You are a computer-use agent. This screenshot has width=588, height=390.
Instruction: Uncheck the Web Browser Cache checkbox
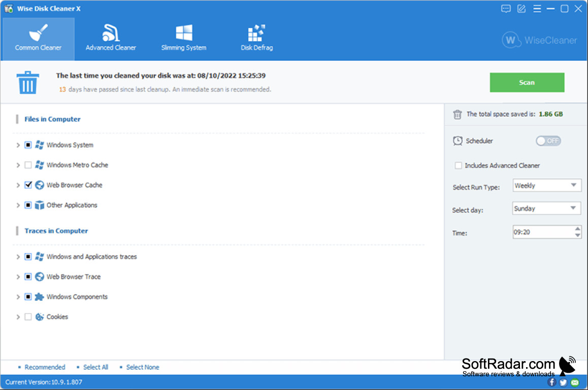click(28, 185)
